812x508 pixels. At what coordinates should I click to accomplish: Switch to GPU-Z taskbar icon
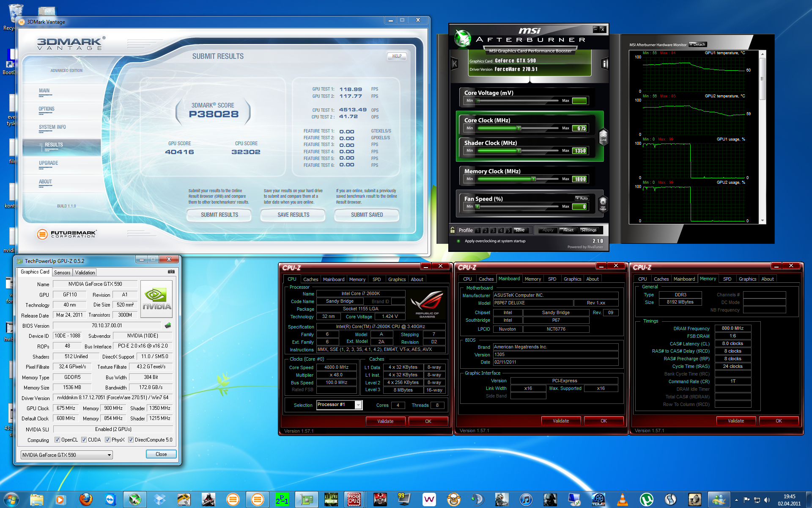(x=307, y=500)
